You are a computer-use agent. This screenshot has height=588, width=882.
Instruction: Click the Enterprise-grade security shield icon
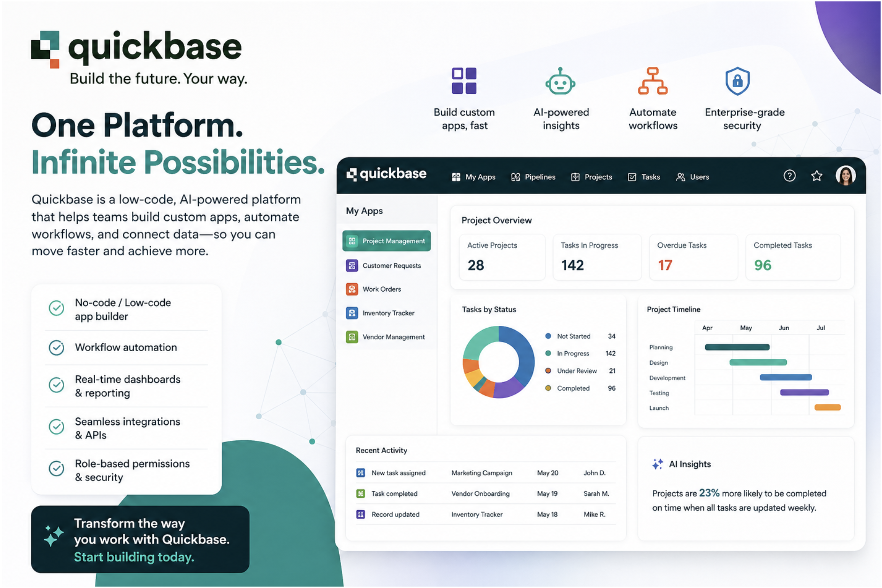coord(737,81)
